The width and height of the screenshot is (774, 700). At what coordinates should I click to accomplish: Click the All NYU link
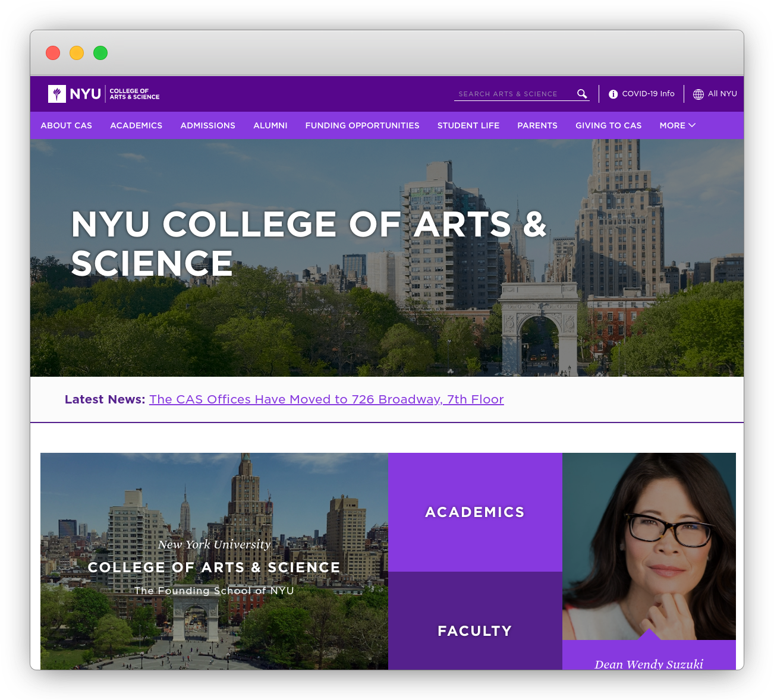pyautogui.click(x=722, y=94)
